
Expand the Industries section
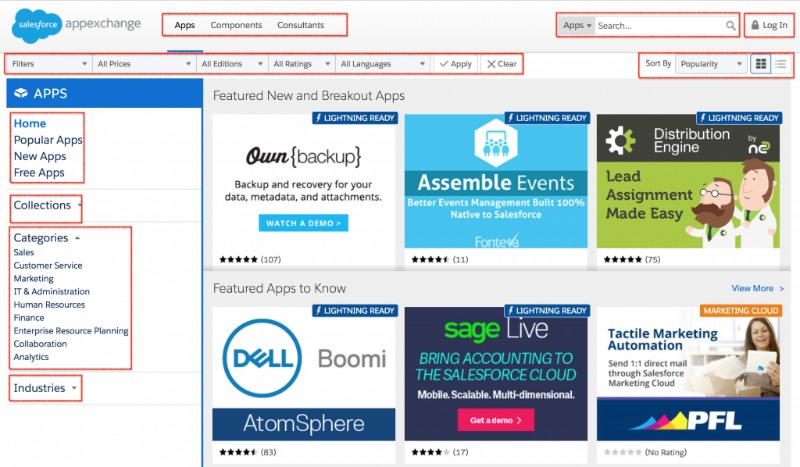click(x=45, y=388)
